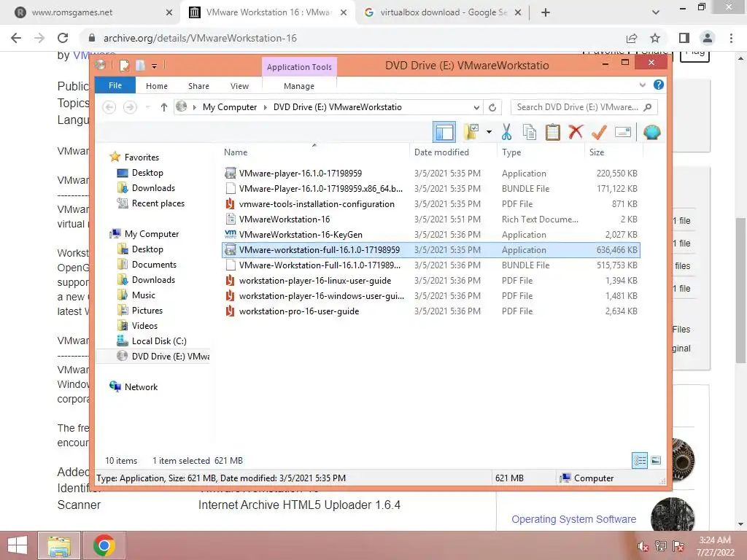The height and width of the screenshot is (560, 747).
Task: Reload the archive.org page in Chrome
Action: [x=63, y=38]
